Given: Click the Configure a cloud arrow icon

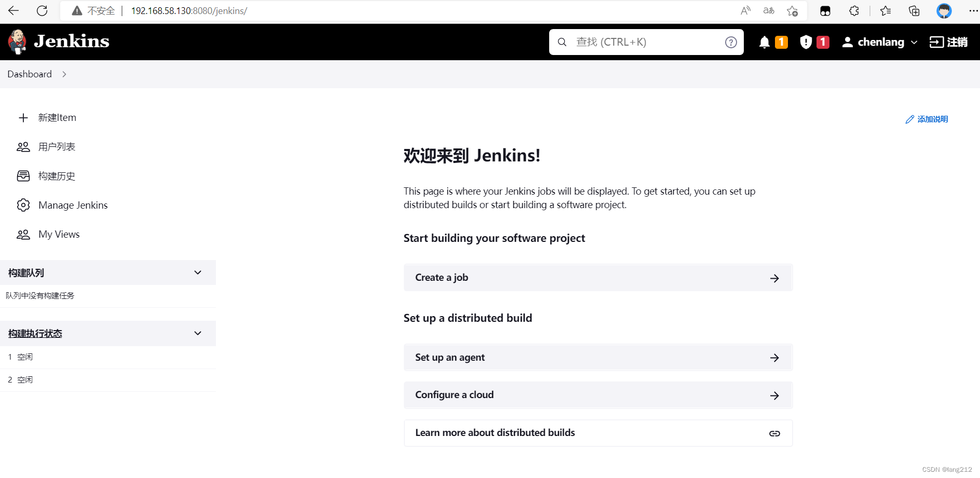Looking at the screenshot, I should (774, 395).
